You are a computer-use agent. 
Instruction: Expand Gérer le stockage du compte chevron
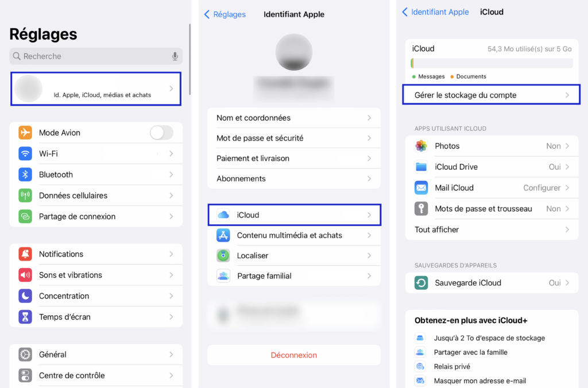point(567,95)
